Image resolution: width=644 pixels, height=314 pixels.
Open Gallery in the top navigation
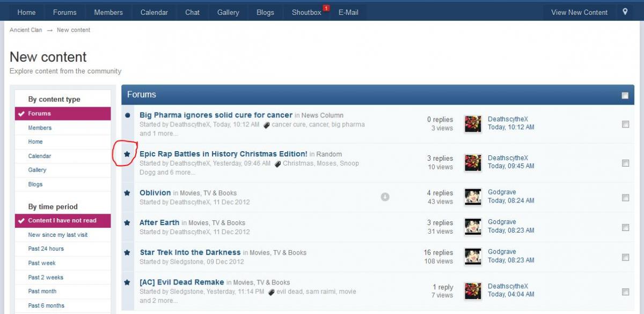click(x=228, y=12)
